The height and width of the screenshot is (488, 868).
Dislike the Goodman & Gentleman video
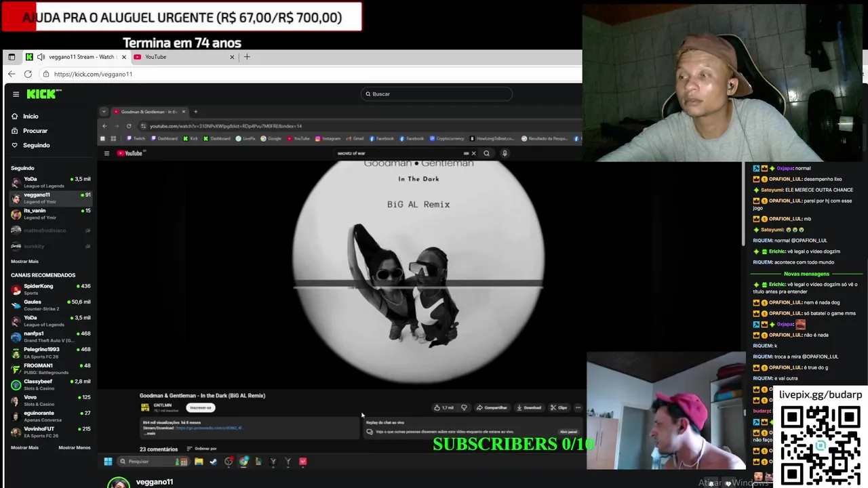point(464,407)
